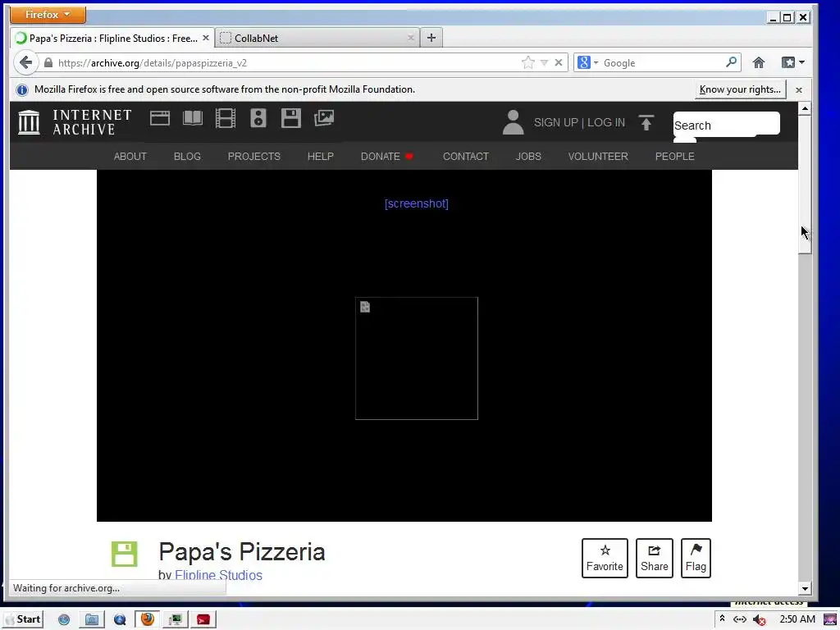Go to the Firefox home page

pyautogui.click(x=759, y=62)
